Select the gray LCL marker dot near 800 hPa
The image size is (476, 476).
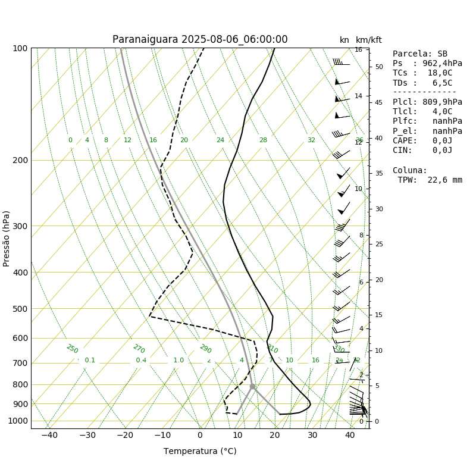(252, 386)
